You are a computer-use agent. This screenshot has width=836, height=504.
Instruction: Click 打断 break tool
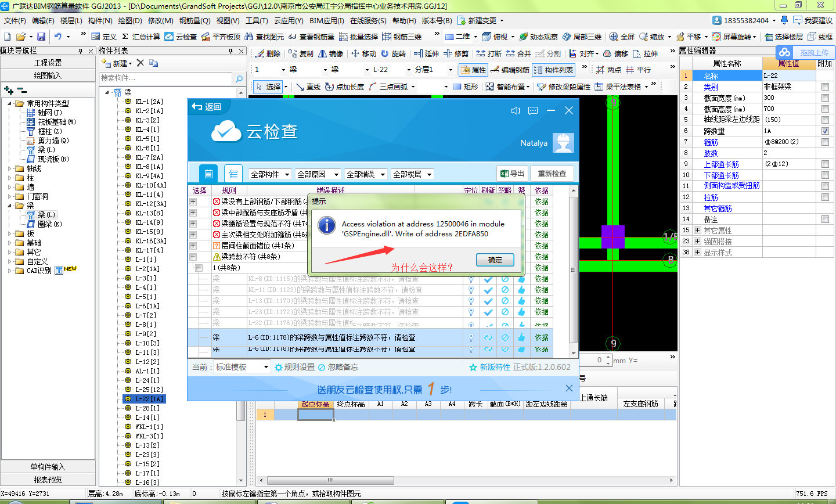coord(489,53)
